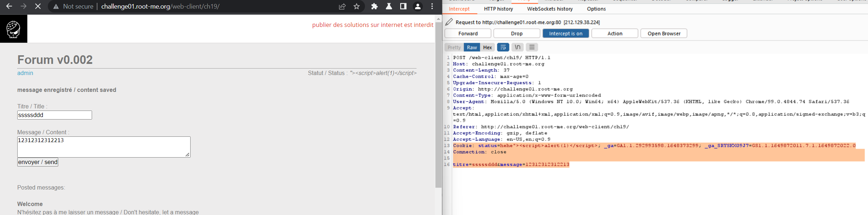The height and width of the screenshot is (215, 868).
Task: Open the HTTP history tab
Action: 498,9
